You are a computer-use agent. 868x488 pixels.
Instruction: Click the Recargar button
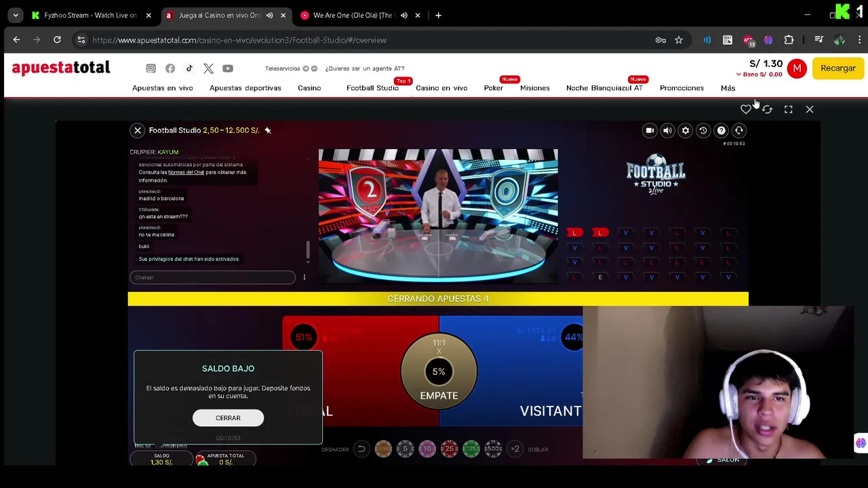click(x=838, y=68)
